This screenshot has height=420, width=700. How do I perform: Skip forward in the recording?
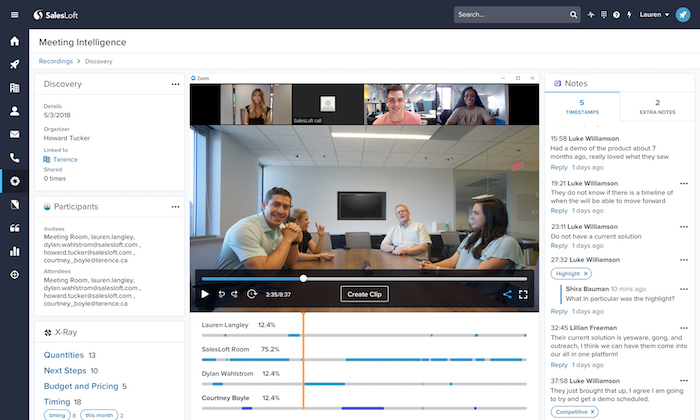coord(234,294)
